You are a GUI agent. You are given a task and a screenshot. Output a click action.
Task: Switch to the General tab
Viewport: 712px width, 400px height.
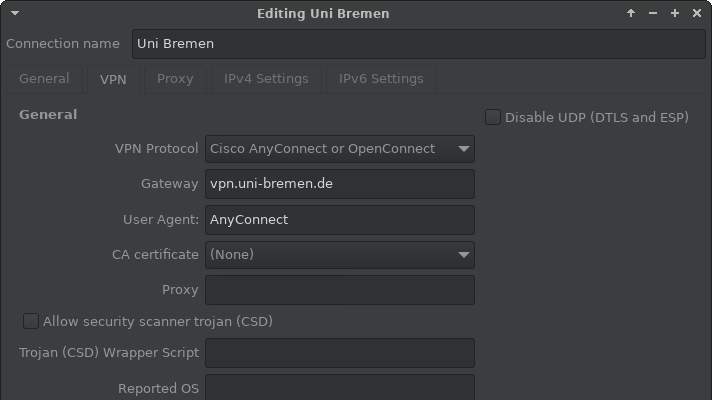coord(44,79)
